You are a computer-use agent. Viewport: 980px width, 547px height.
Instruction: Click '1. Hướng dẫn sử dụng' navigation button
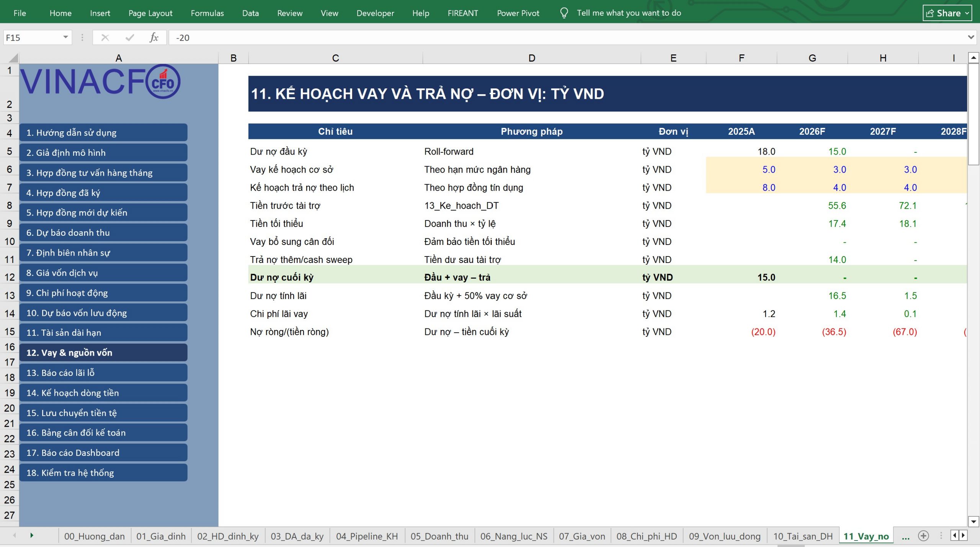pos(103,132)
